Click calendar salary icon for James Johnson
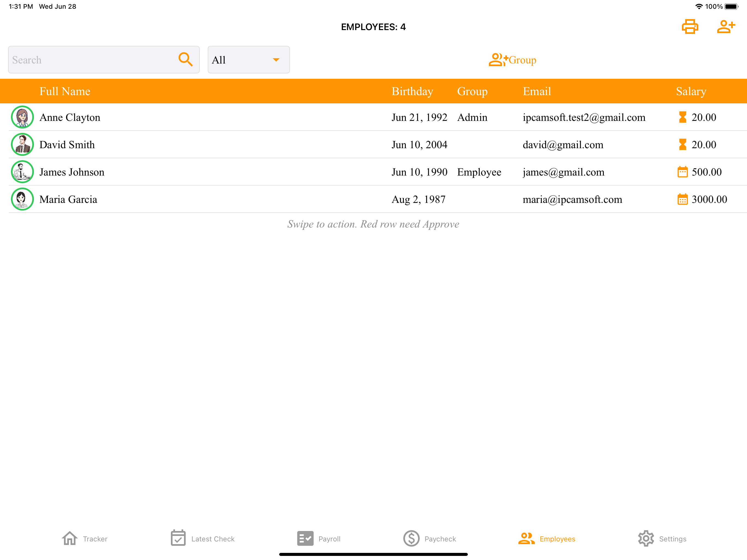The height and width of the screenshot is (560, 747). (x=682, y=172)
